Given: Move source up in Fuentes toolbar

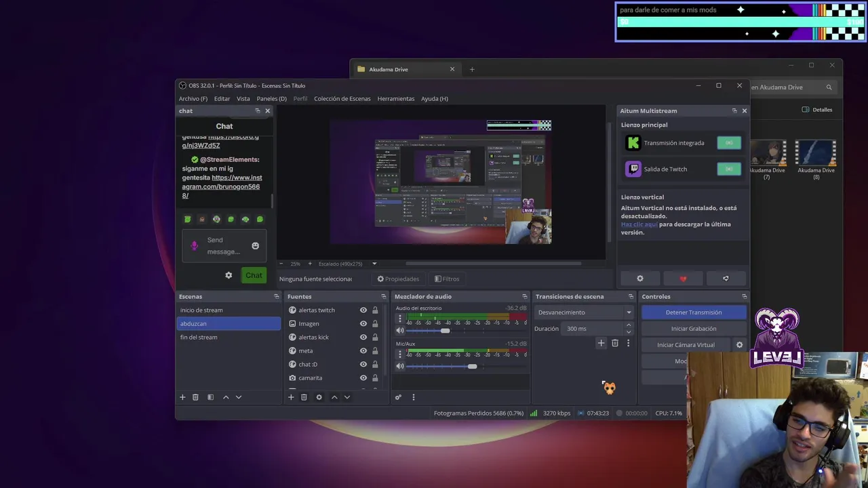Looking at the screenshot, I should [334, 397].
